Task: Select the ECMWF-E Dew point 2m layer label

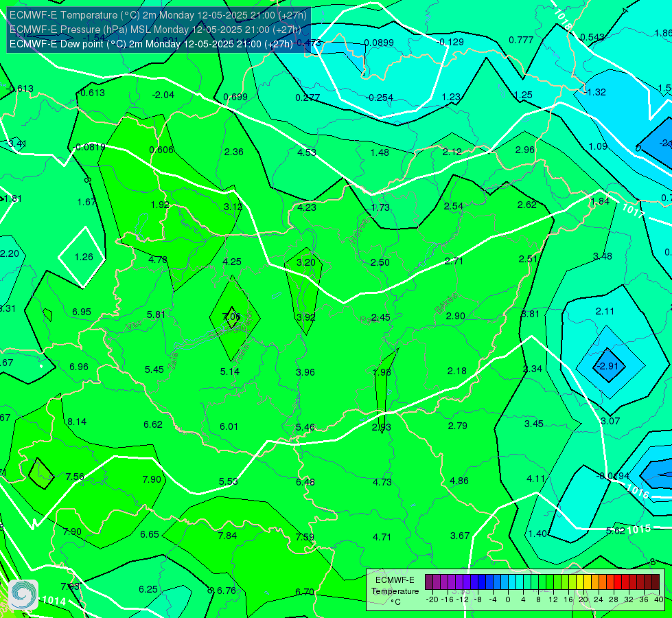Action: pyautogui.click(x=151, y=44)
